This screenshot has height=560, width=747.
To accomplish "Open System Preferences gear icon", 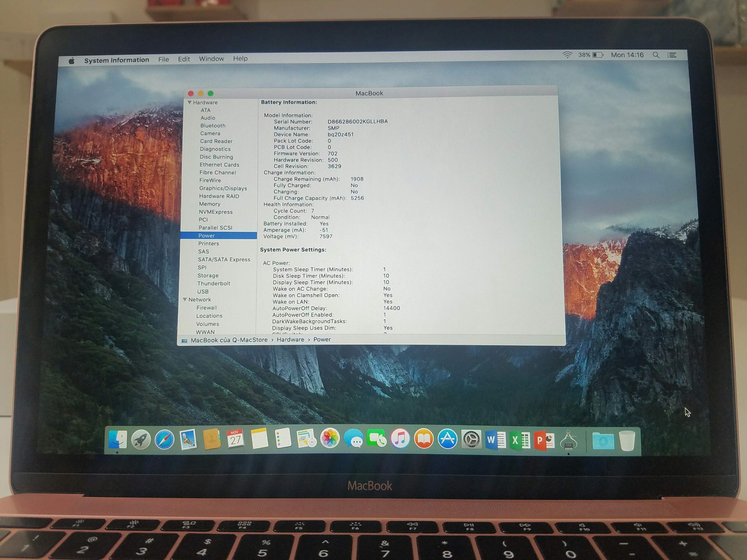I will [471, 439].
